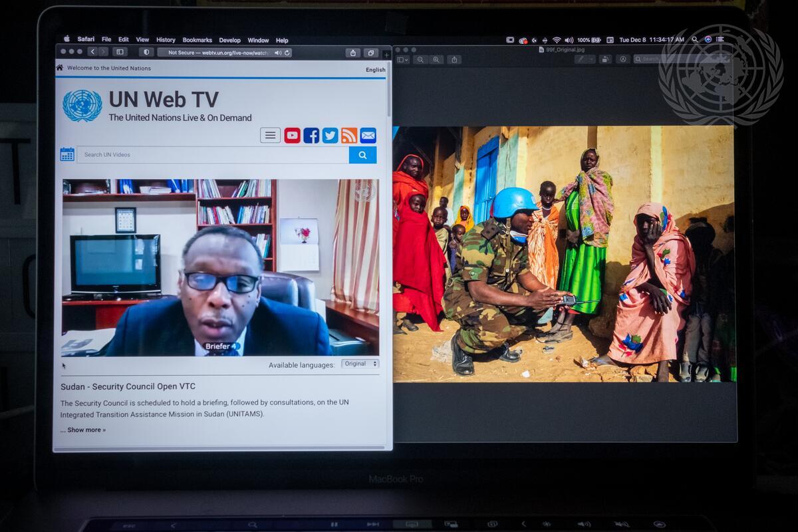Open the Bookmarks menu

point(197,40)
